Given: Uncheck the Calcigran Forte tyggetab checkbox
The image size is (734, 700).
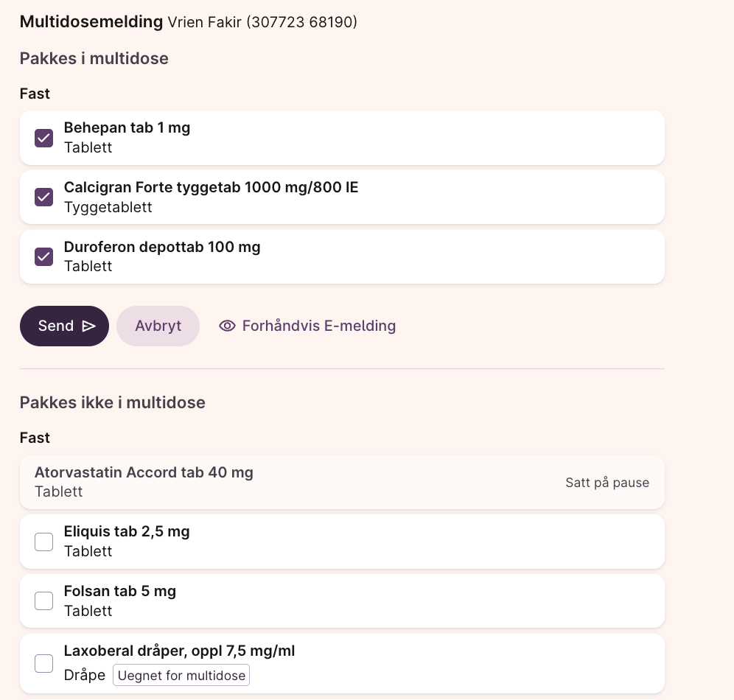Looking at the screenshot, I should pyautogui.click(x=44, y=197).
